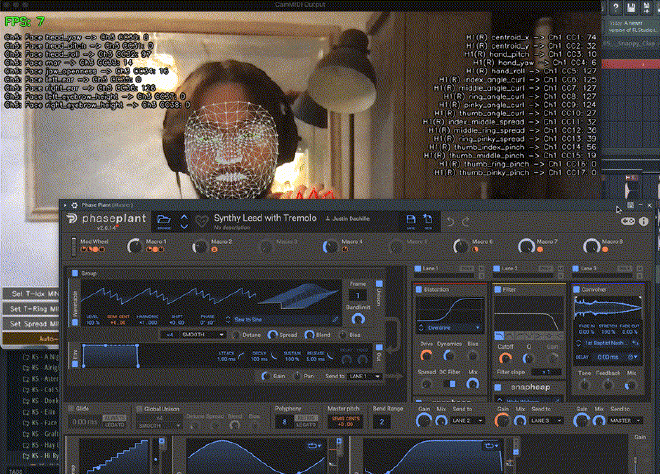Click the Macro 8 orange modulation dot
660x474 pixels.
(x=605, y=250)
